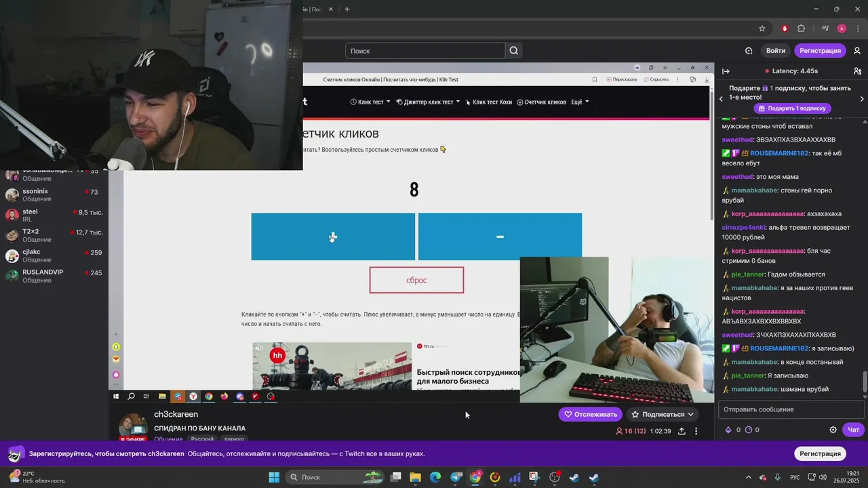Open Windows Start button
This screenshot has width=868, height=488.
pos(274,477)
